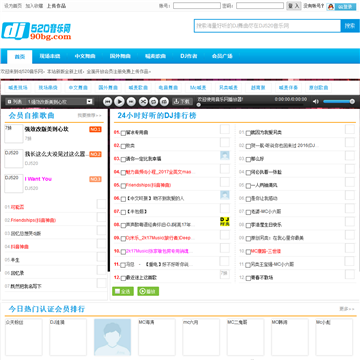This screenshot has height=360, width=360.
Task: Tick checkbox beside rank 05 Friendships
Action: 123,186
